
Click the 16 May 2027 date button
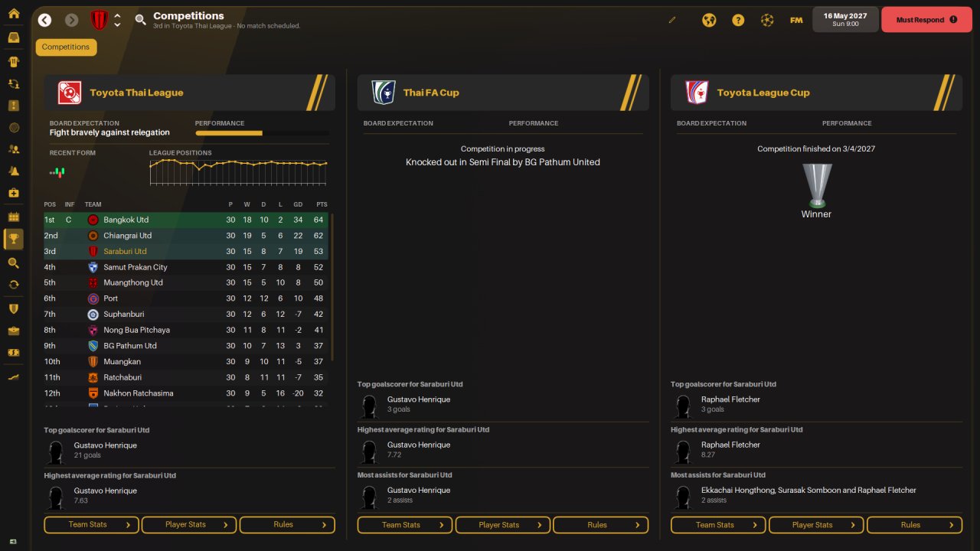tap(845, 20)
